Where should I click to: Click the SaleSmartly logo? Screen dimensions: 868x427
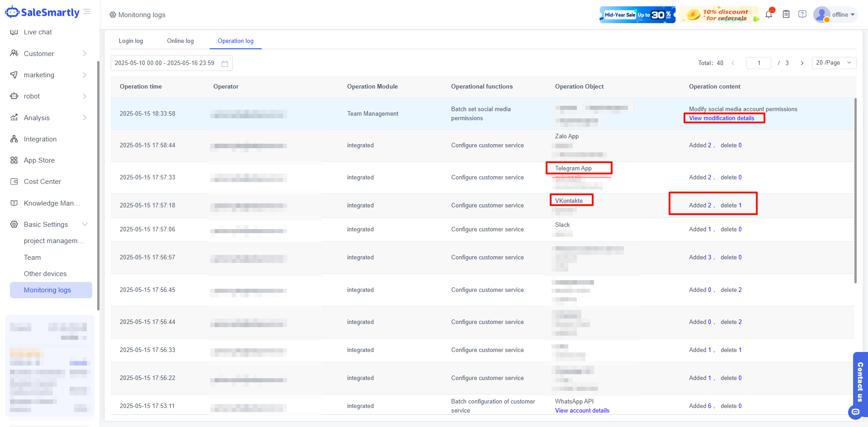tap(42, 12)
